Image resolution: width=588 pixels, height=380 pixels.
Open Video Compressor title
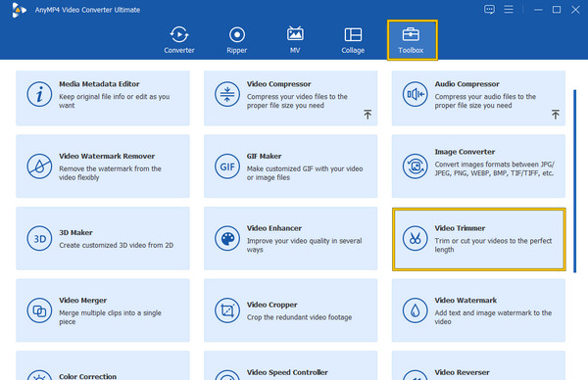(278, 84)
